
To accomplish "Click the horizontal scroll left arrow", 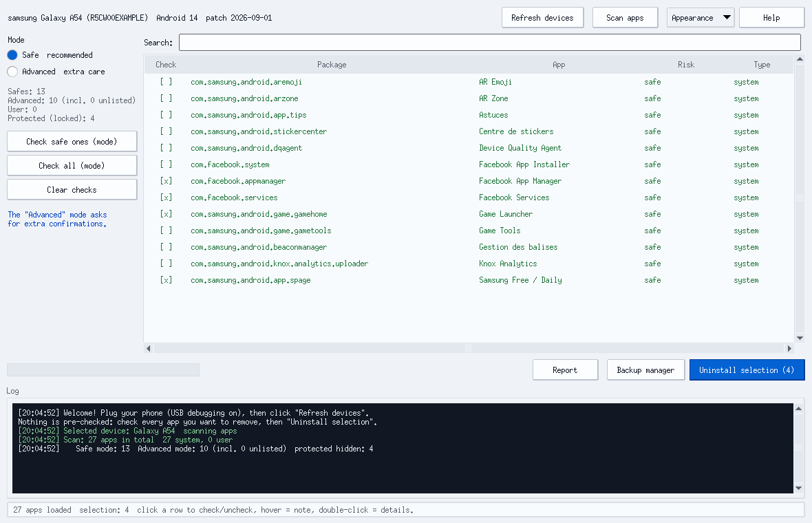I will pos(149,348).
